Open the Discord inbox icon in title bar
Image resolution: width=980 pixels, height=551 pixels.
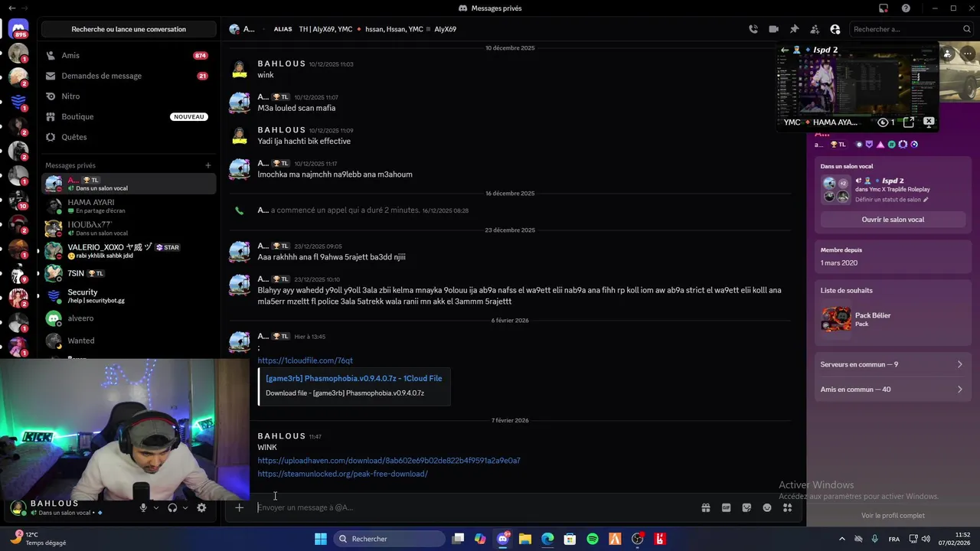[x=884, y=8]
